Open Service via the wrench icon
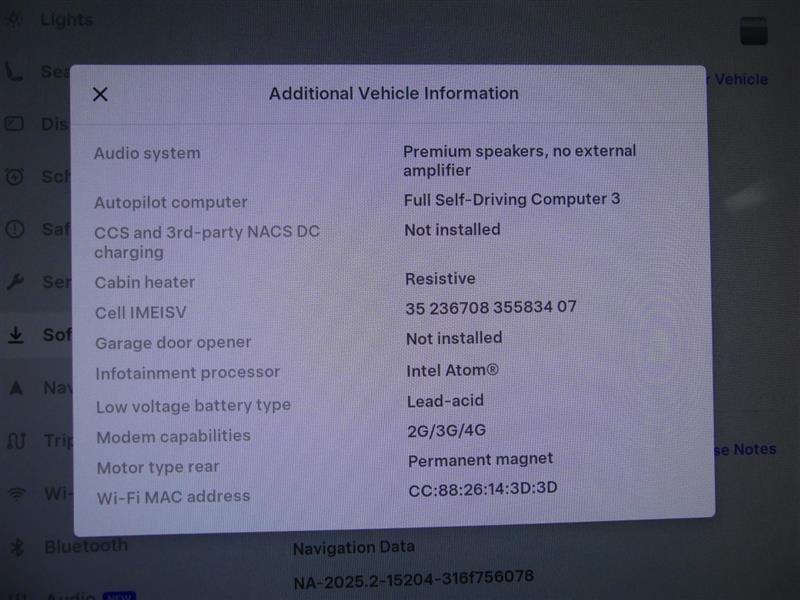The height and width of the screenshot is (600, 800). point(14,283)
